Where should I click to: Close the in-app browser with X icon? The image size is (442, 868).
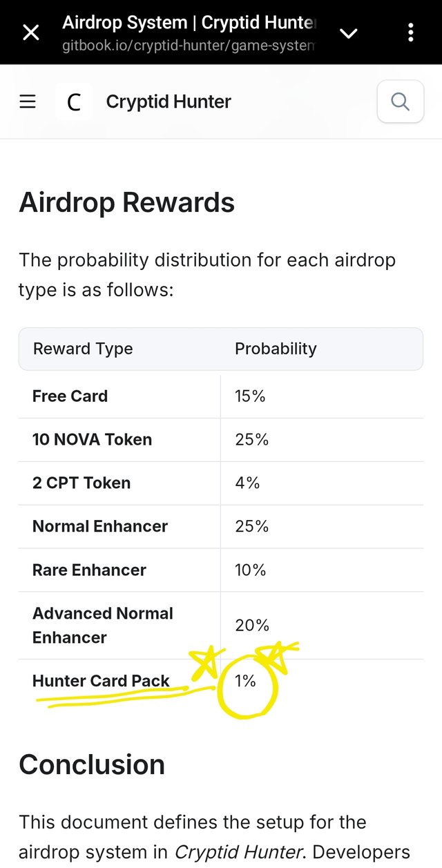point(31,32)
